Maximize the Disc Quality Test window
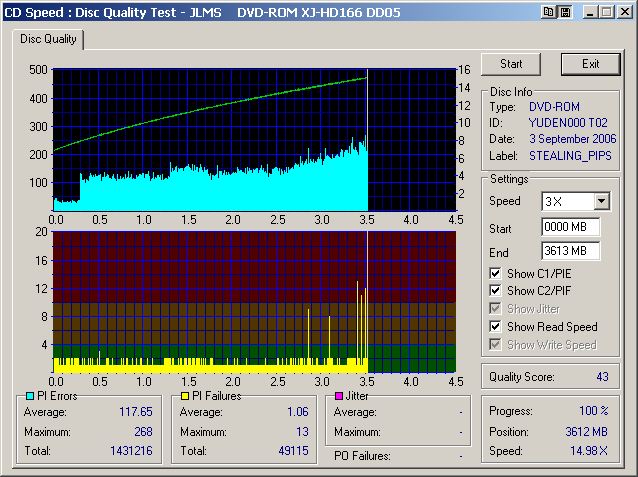The height and width of the screenshot is (477, 638). 605,12
